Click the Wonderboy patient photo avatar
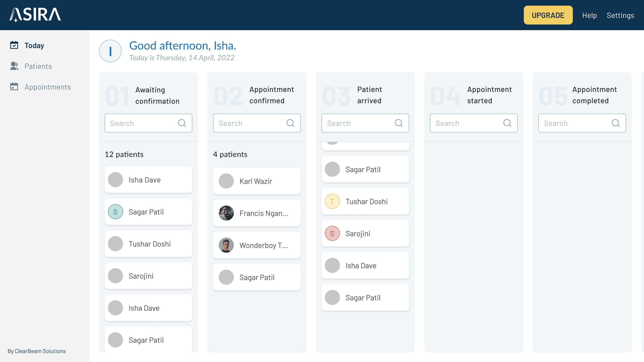Screen dimensions: 644x362 226,245
